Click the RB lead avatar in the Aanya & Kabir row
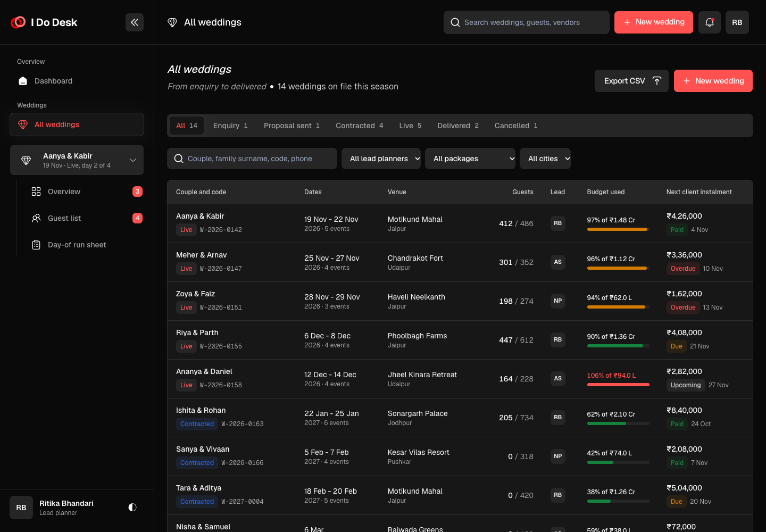Image resolution: width=766 pixels, height=532 pixels. point(558,223)
